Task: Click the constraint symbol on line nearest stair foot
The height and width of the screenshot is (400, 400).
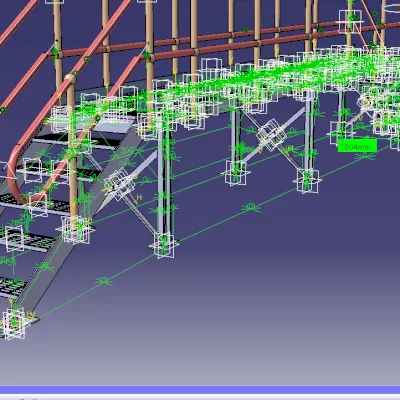Action: coord(103,281)
